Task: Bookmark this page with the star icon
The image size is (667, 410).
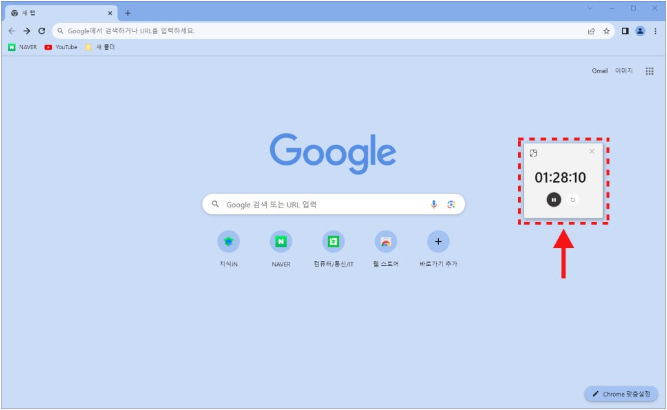Action: point(606,31)
